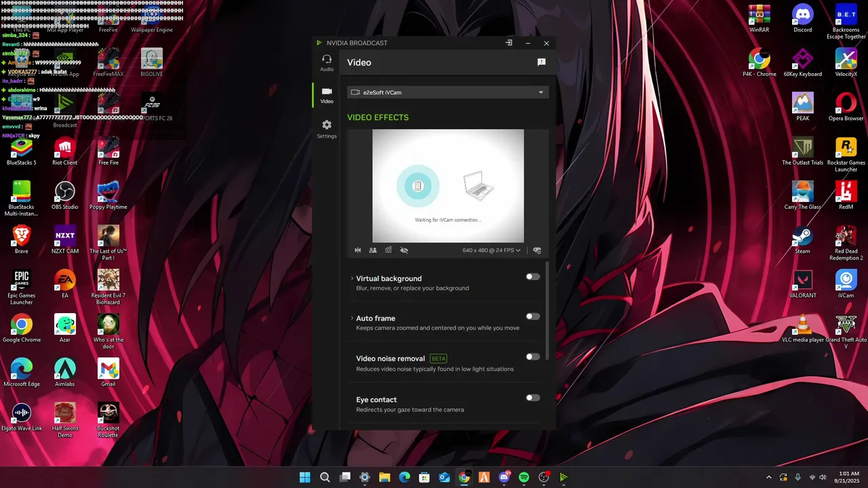Image resolution: width=868 pixels, height=488 pixels.
Task: Open the e2eSoft iVCam camera dropdown
Action: tap(448, 92)
